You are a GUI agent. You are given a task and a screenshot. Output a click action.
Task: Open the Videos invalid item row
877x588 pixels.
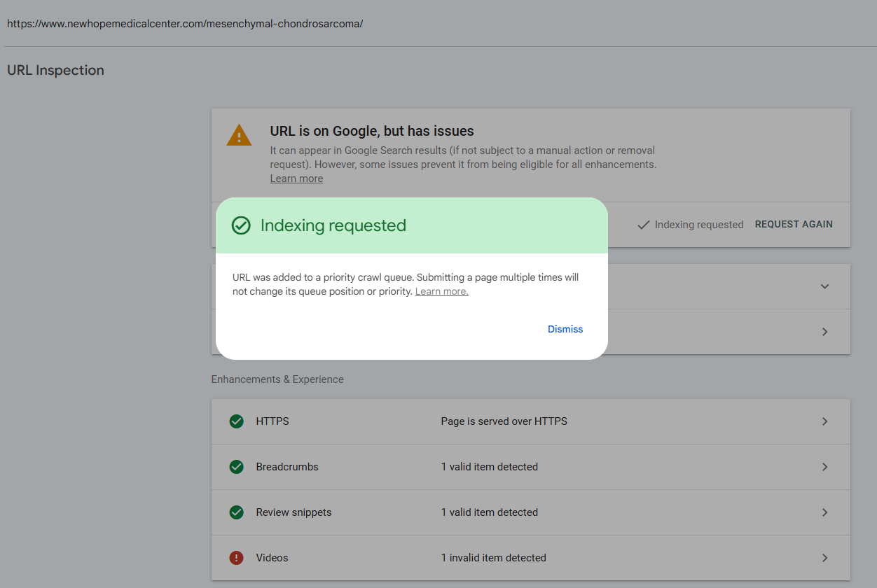[x=493, y=558]
